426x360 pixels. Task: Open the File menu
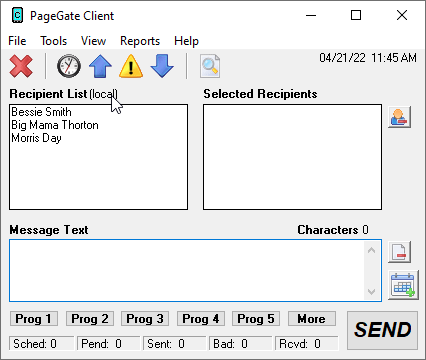(x=17, y=41)
